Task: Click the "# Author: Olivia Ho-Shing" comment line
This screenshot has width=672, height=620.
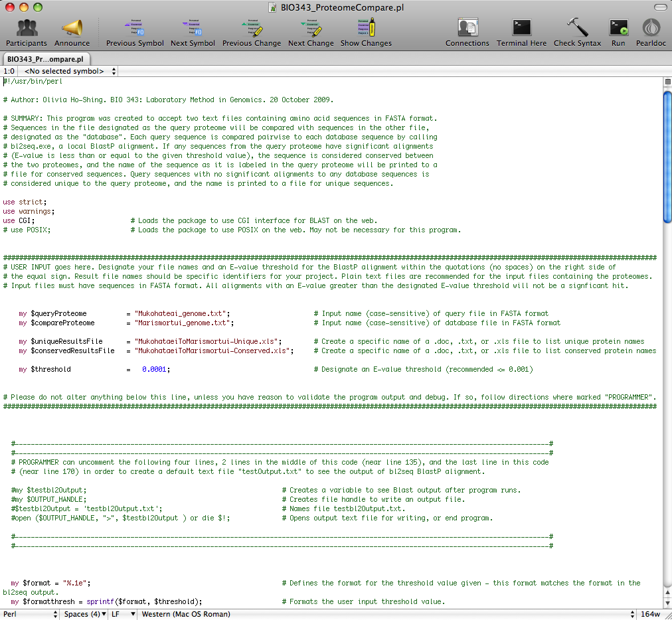Action: (x=169, y=100)
